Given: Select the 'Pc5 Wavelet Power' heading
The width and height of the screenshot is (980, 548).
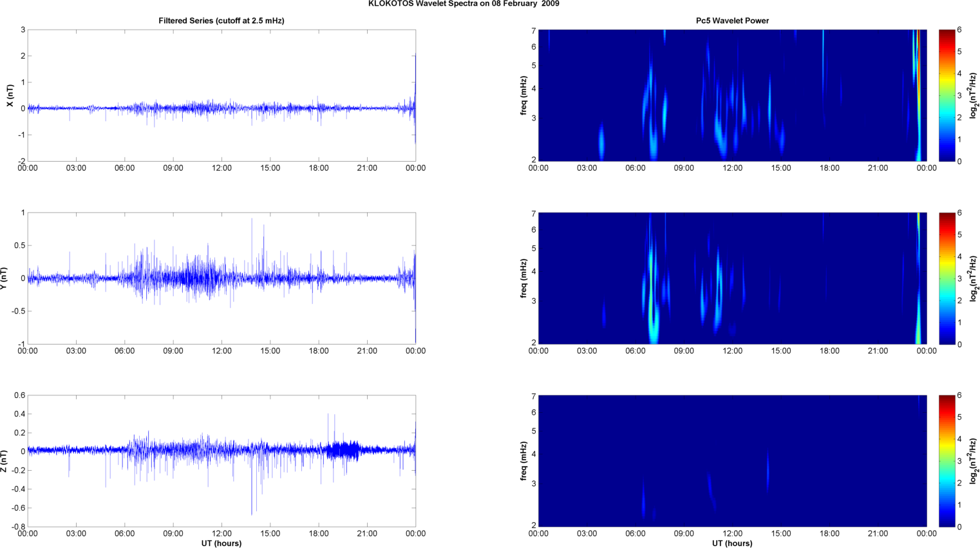Looking at the screenshot, I should coord(732,21).
